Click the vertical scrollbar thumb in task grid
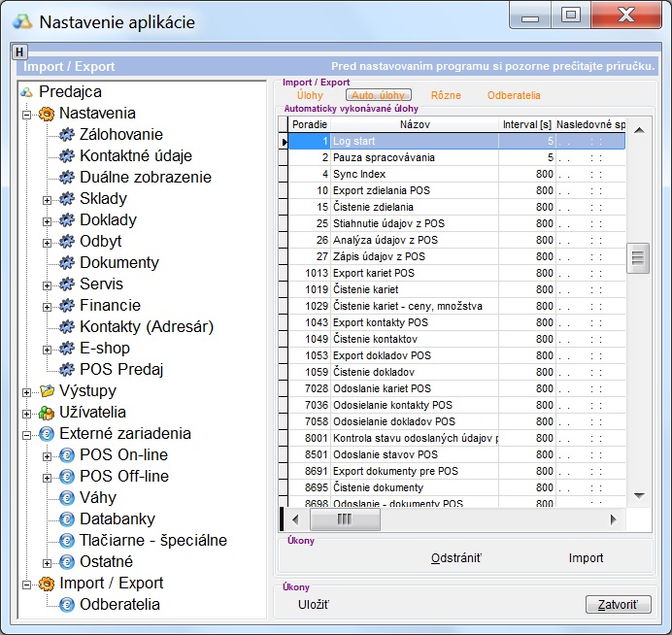The width and height of the screenshot is (672, 635). (x=638, y=258)
